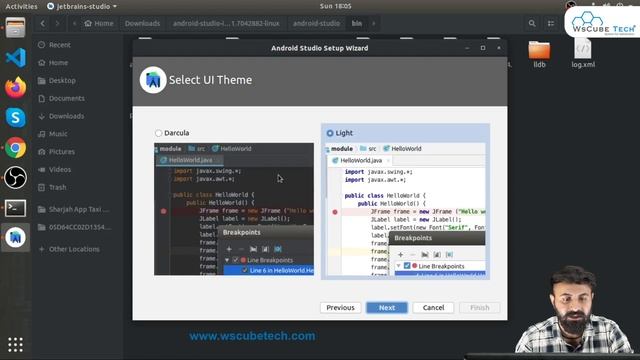Click the Android Studio logo in wizard header
Viewport: 640px width, 360px height.
pos(153,80)
